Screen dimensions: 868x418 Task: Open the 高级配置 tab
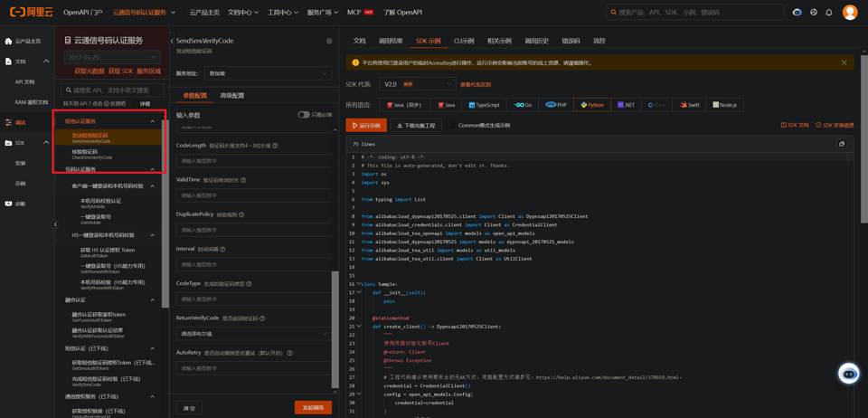232,96
